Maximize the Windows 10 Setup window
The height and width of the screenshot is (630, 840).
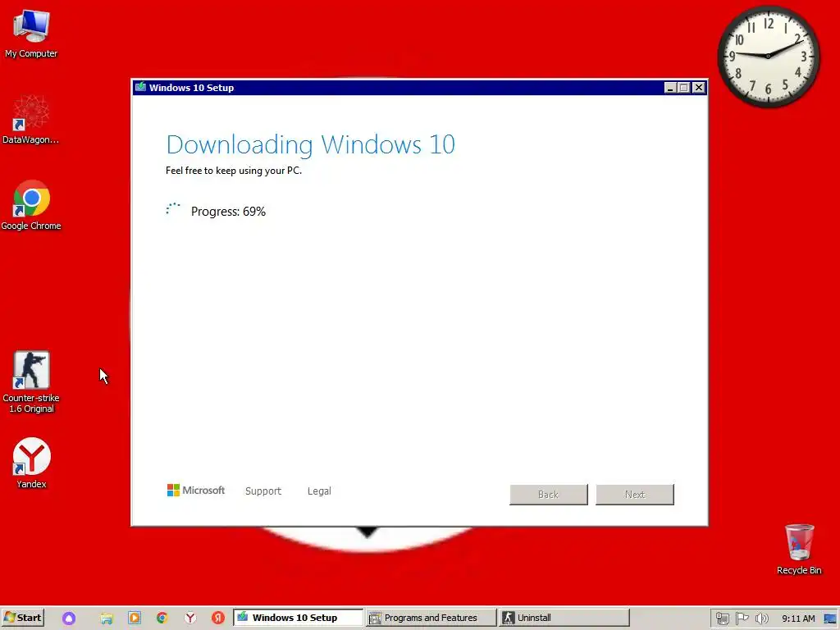tap(683, 87)
